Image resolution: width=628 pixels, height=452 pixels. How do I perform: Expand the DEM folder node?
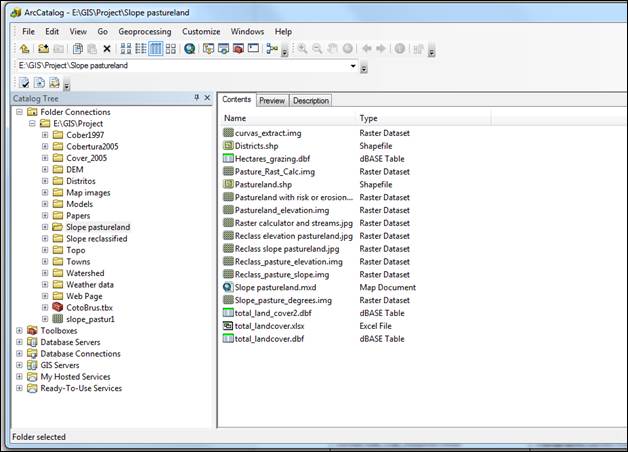(45, 169)
